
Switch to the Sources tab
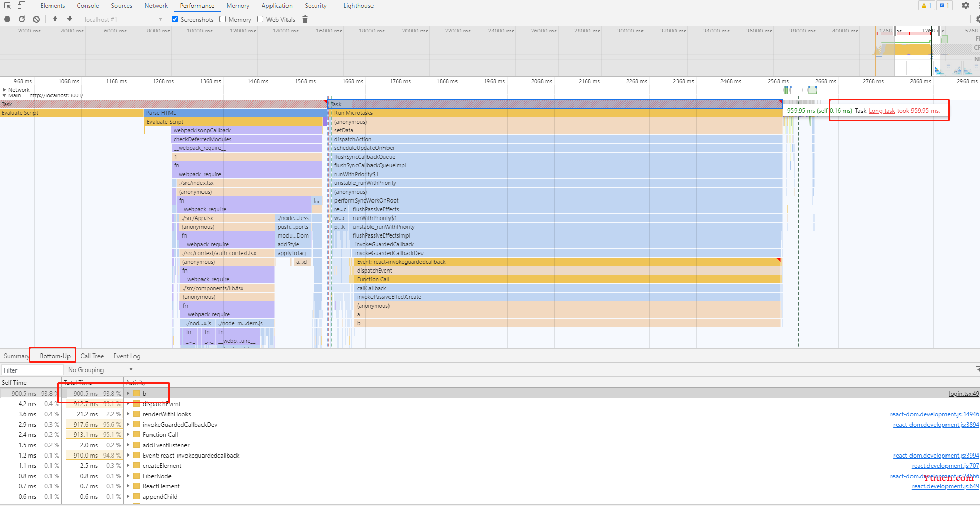click(122, 6)
